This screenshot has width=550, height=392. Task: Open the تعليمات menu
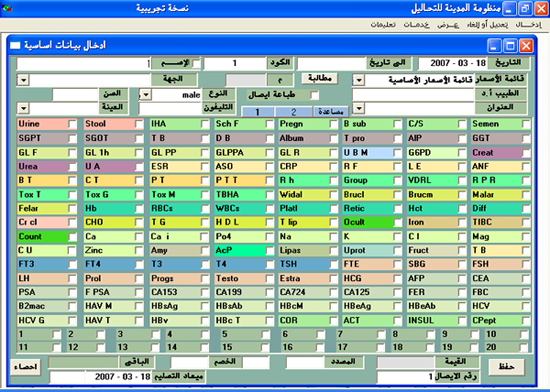[x=383, y=25]
